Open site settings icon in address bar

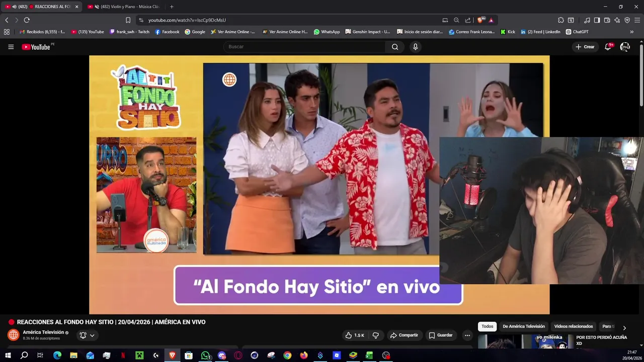pyautogui.click(x=141, y=20)
